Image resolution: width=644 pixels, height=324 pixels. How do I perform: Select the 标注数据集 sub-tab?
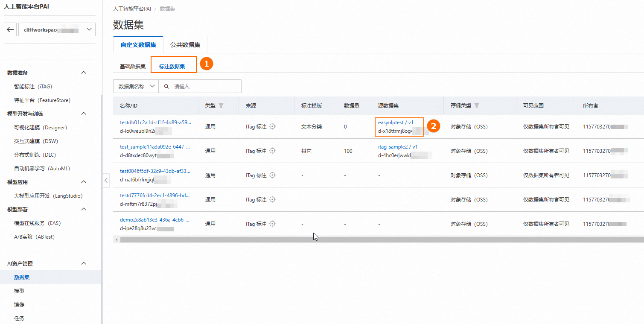(172, 67)
